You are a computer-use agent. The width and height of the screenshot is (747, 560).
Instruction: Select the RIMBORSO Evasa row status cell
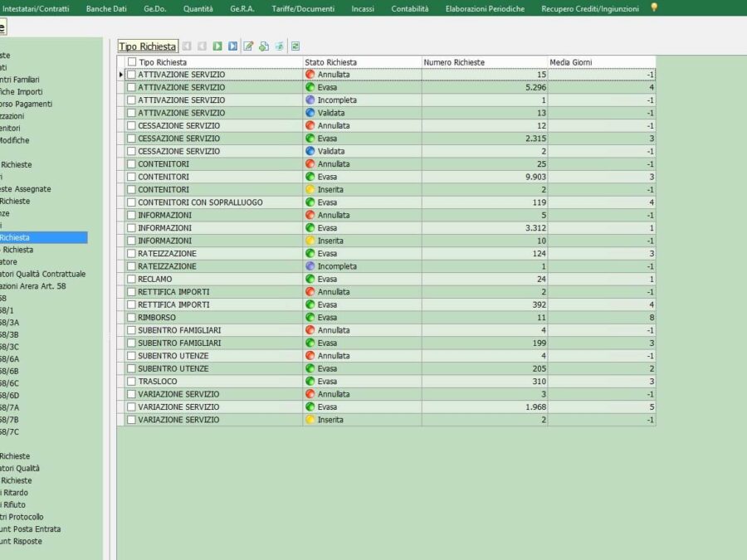tap(362, 318)
